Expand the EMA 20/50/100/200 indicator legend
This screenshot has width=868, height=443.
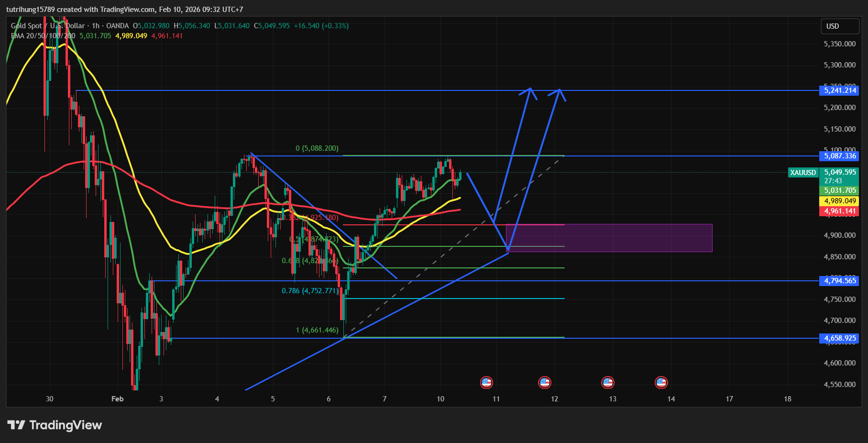tap(43, 36)
